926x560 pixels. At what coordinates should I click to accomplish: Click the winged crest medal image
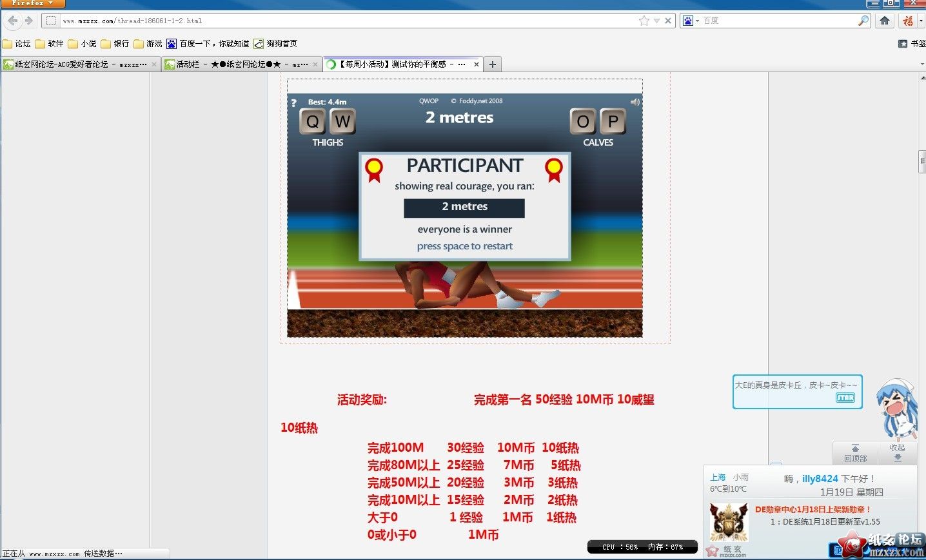pyautogui.click(x=729, y=522)
